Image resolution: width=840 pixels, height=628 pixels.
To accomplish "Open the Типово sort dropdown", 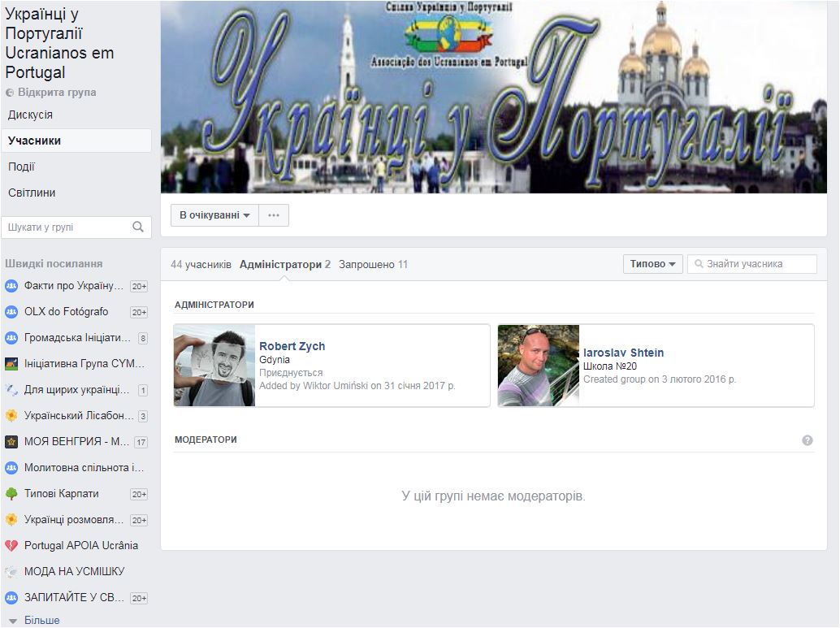I will pos(652,264).
